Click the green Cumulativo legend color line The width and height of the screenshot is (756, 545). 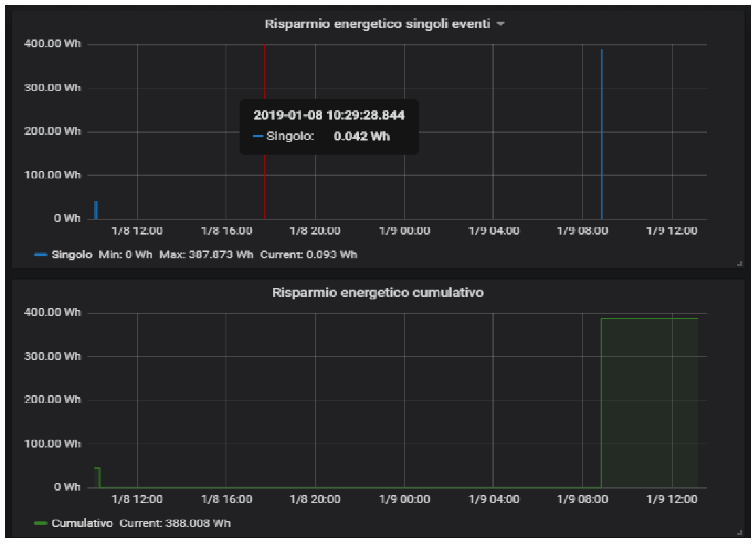[x=41, y=523]
